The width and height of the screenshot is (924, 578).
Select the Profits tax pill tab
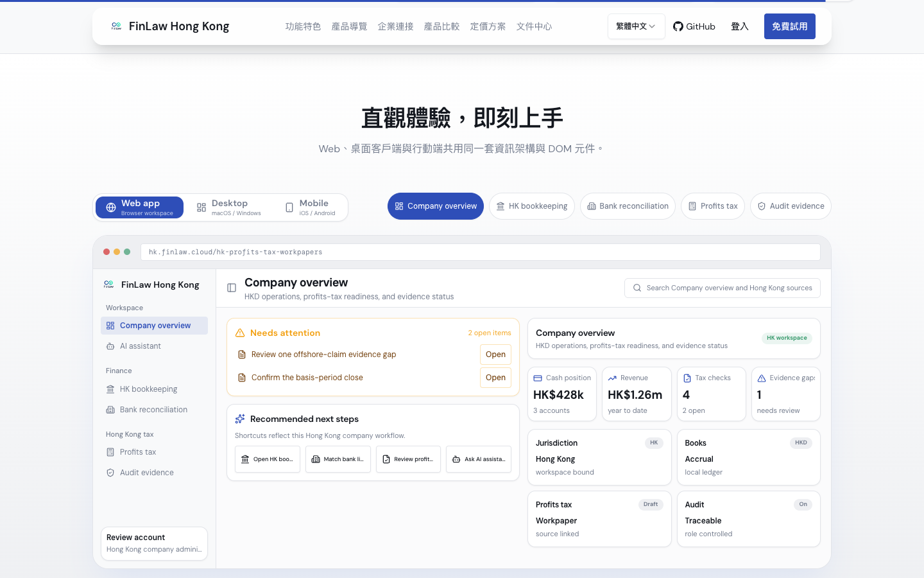[x=713, y=206]
